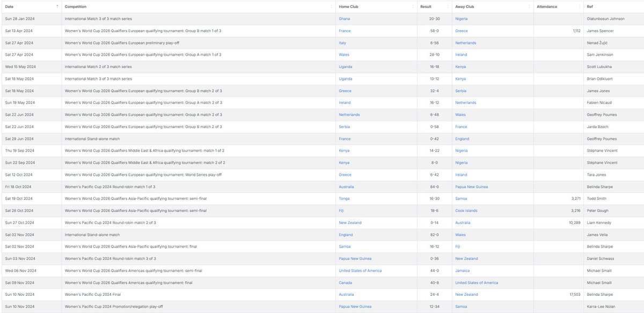Click referee name 'Scott Lubukha'

coord(600,66)
